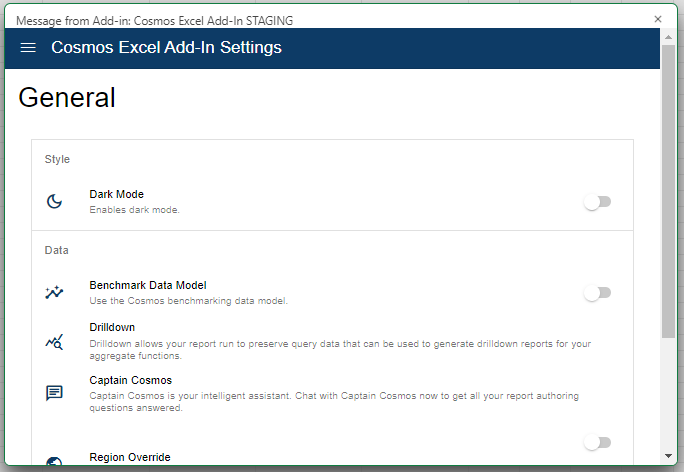Click the Drilldown setting title
Image resolution: width=684 pixels, height=472 pixels.
112,327
